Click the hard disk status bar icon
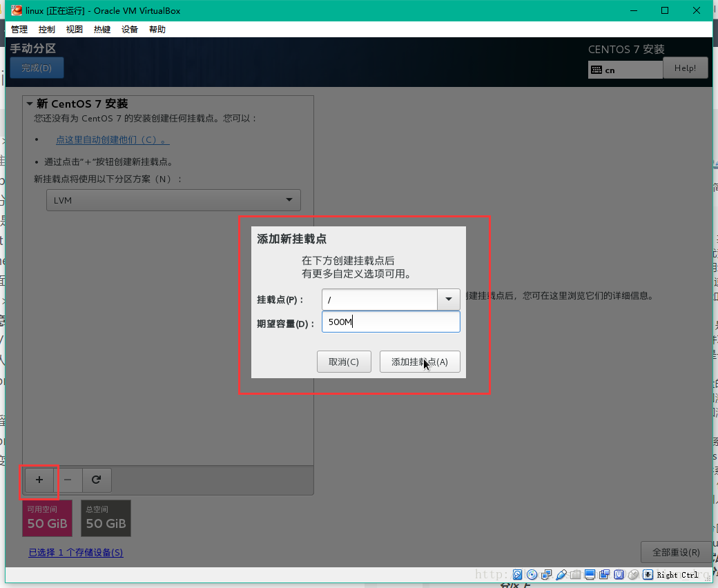 click(518, 574)
